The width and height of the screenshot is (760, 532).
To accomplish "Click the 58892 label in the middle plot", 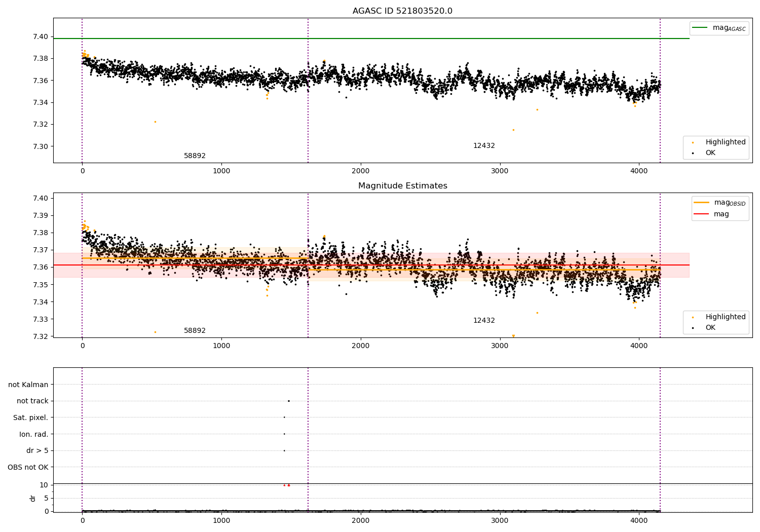I will click(195, 331).
